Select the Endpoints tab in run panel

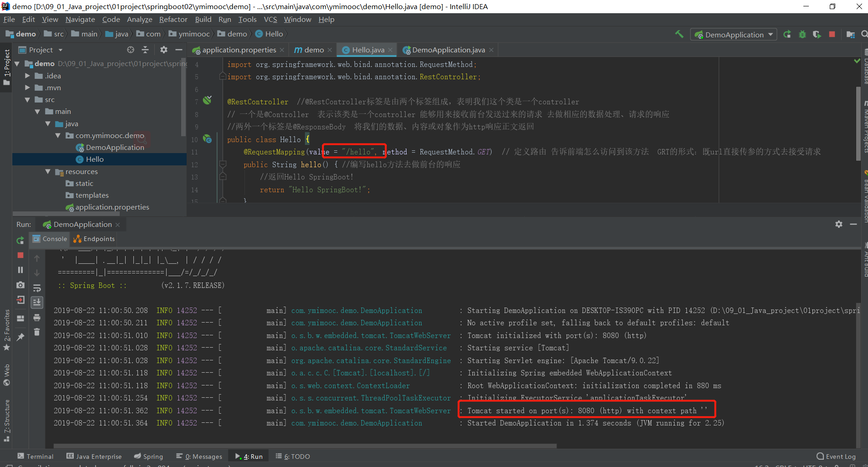coord(93,239)
